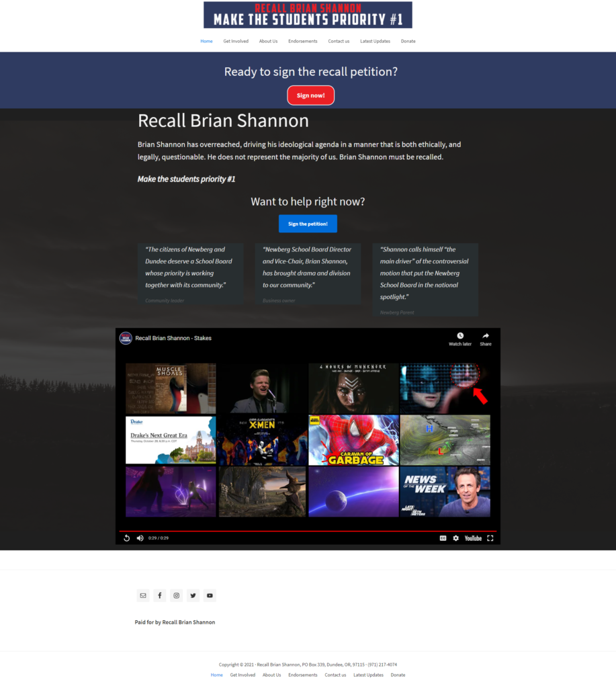Open video settings gear icon
This screenshot has width=616, height=688.
456,538
